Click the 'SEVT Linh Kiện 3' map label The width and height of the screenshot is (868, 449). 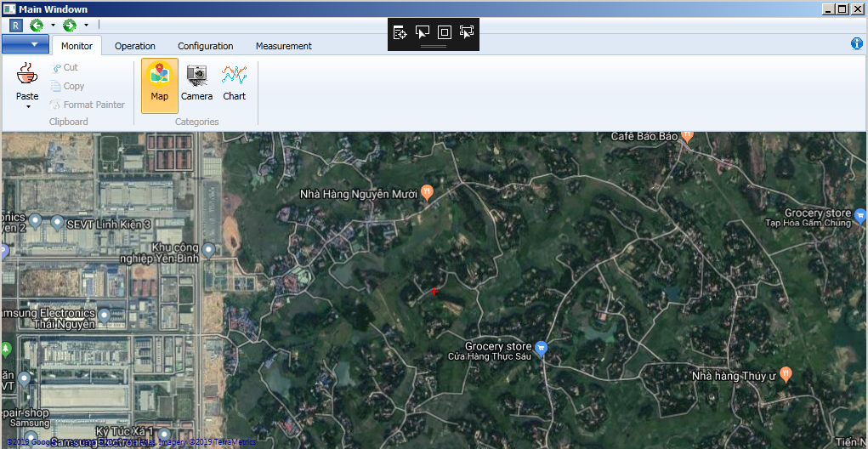pyautogui.click(x=109, y=224)
